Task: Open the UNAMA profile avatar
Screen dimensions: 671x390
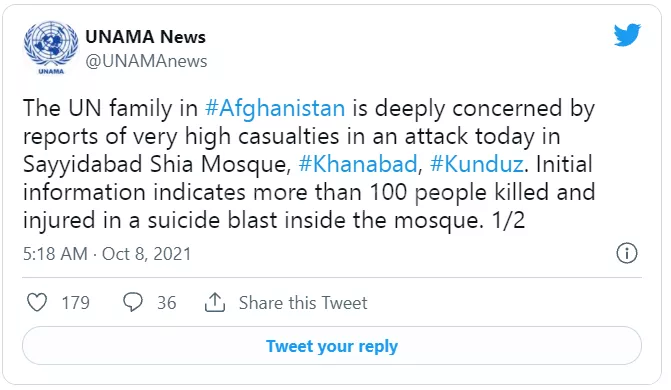Action: click(51, 48)
